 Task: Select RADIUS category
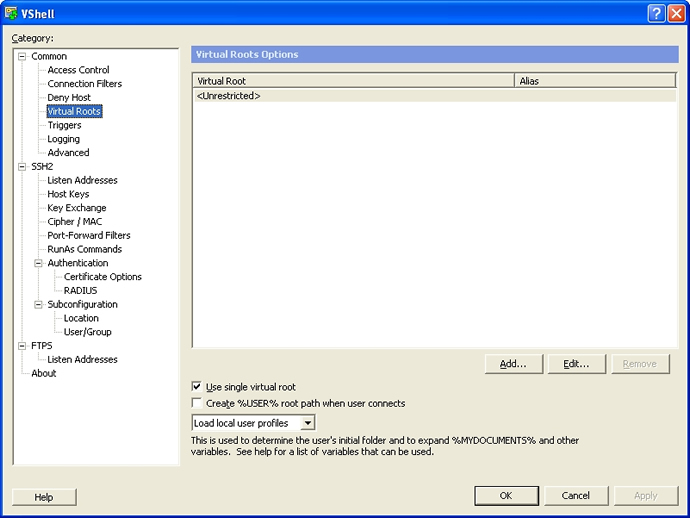[x=80, y=290]
